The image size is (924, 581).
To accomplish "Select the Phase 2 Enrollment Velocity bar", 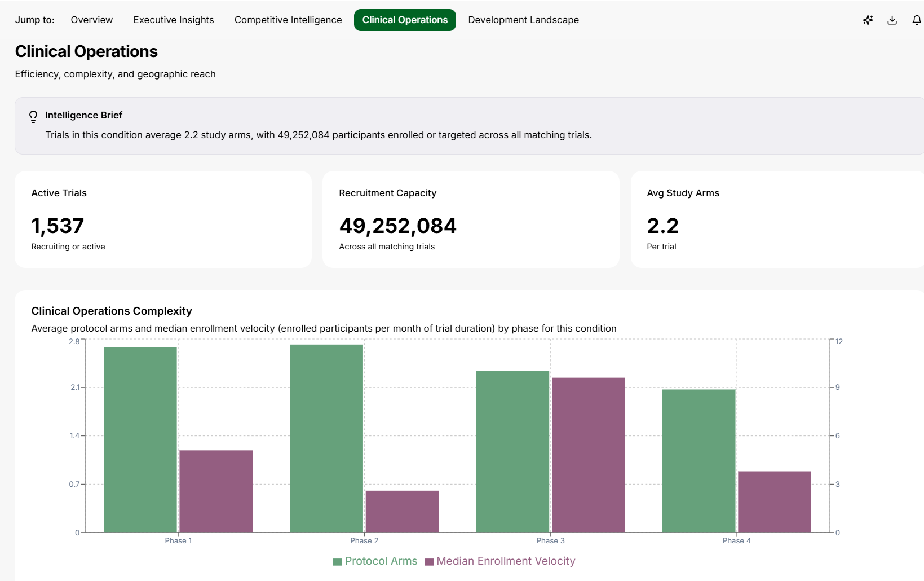I will (402, 512).
